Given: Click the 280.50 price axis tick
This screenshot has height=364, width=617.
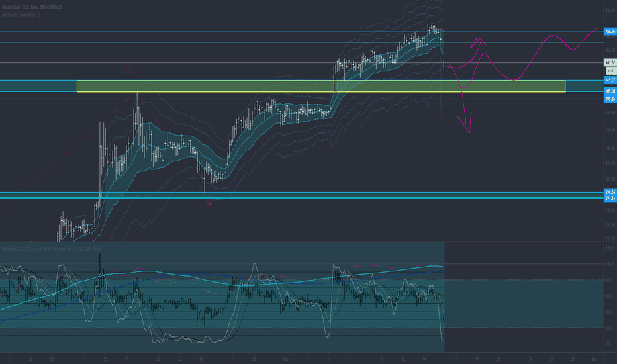Looking at the screenshot, I should tap(610, 211).
